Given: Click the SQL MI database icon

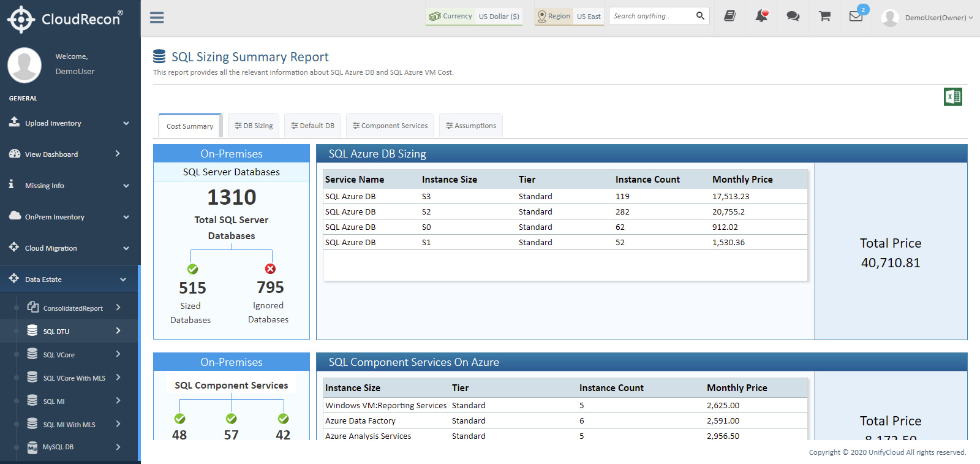Looking at the screenshot, I should (32, 400).
